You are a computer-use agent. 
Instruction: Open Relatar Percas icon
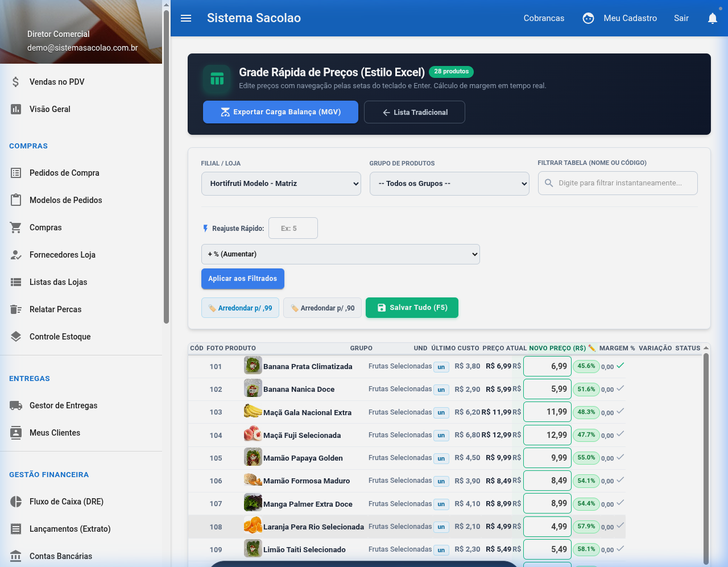(16, 309)
